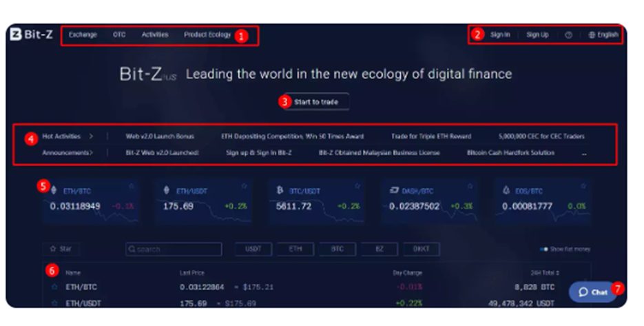Click in the search input field
This screenshot has height=326, width=644.
[x=174, y=249]
